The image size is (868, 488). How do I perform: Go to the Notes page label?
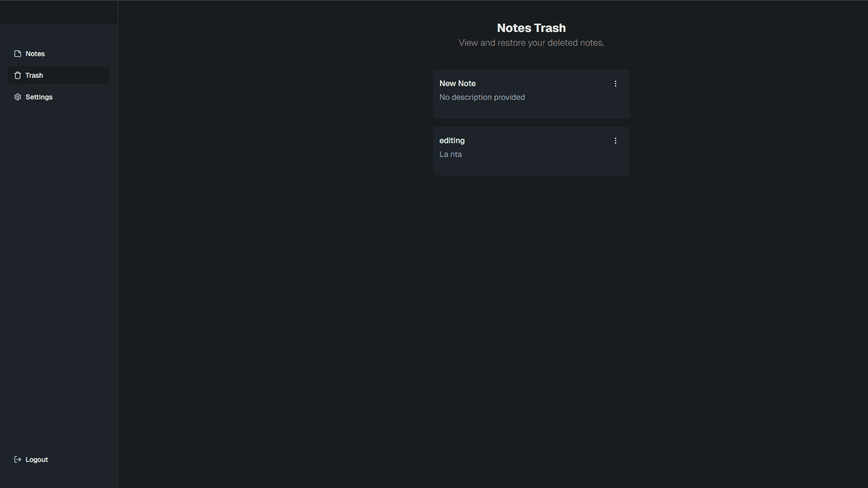35,54
